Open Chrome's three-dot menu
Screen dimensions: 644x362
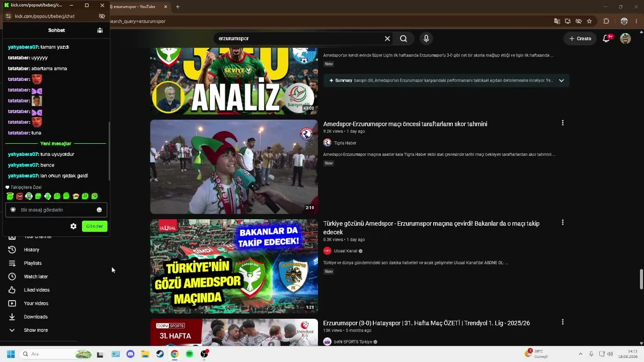pyautogui.click(x=637, y=21)
